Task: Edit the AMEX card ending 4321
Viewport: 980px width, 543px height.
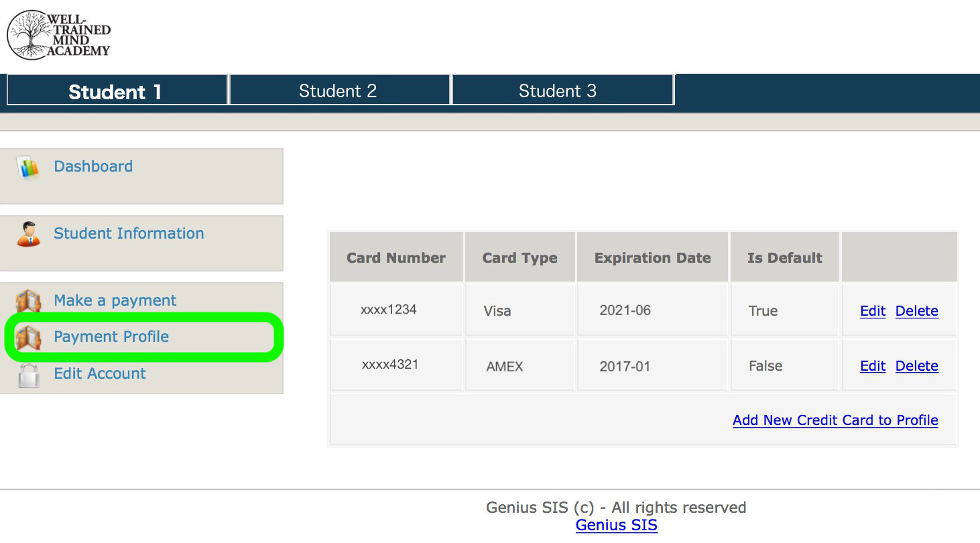Action: pos(873,366)
